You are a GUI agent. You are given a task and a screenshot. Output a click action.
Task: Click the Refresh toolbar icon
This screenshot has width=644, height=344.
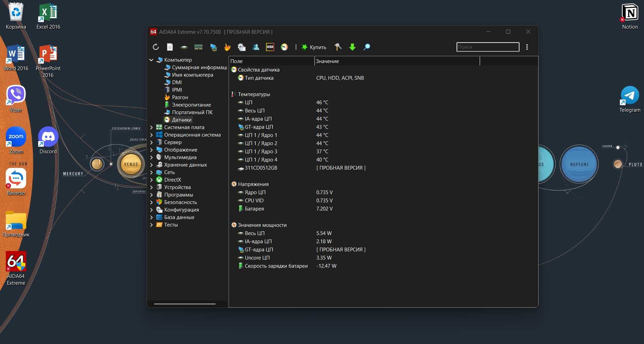click(x=156, y=47)
